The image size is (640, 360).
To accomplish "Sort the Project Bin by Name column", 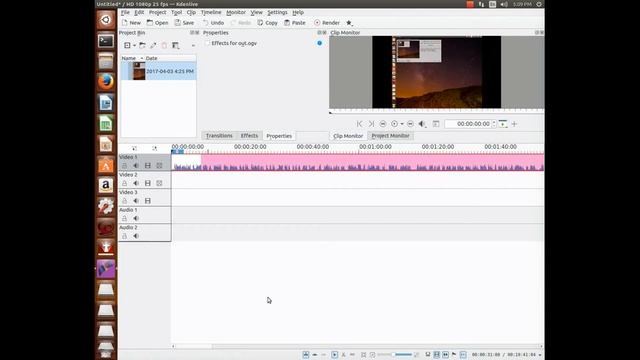I will click(x=130, y=58).
